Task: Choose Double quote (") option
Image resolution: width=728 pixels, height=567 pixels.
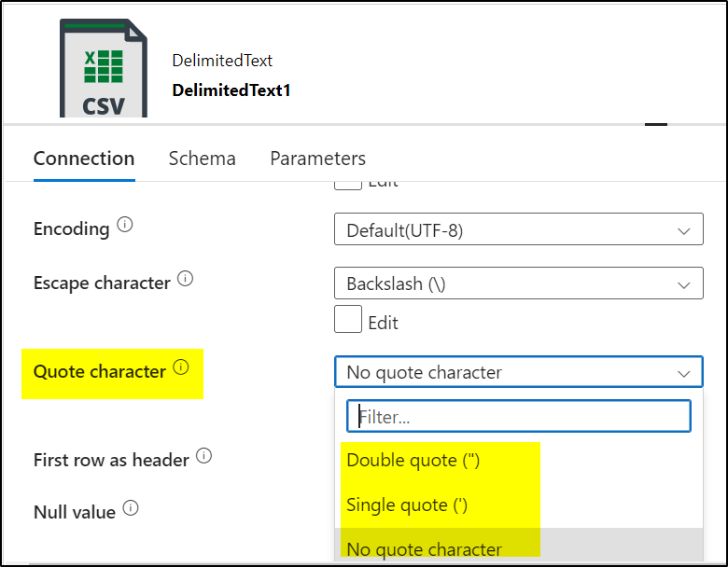Action: point(413,461)
